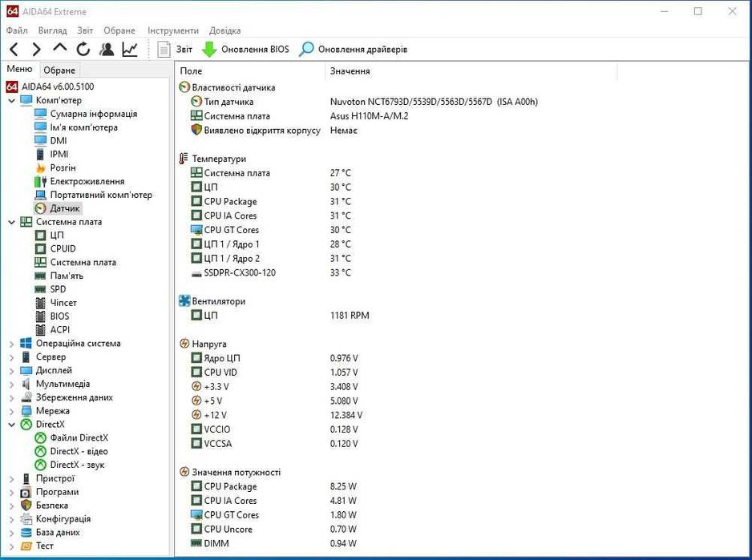The width and height of the screenshot is (752, 560).
Task: Select the DMI tree icon
Action: coord(41,140)
